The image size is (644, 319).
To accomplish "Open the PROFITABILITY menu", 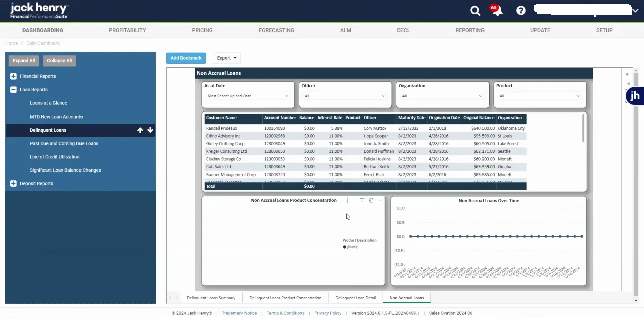I will tap(127, 30).
